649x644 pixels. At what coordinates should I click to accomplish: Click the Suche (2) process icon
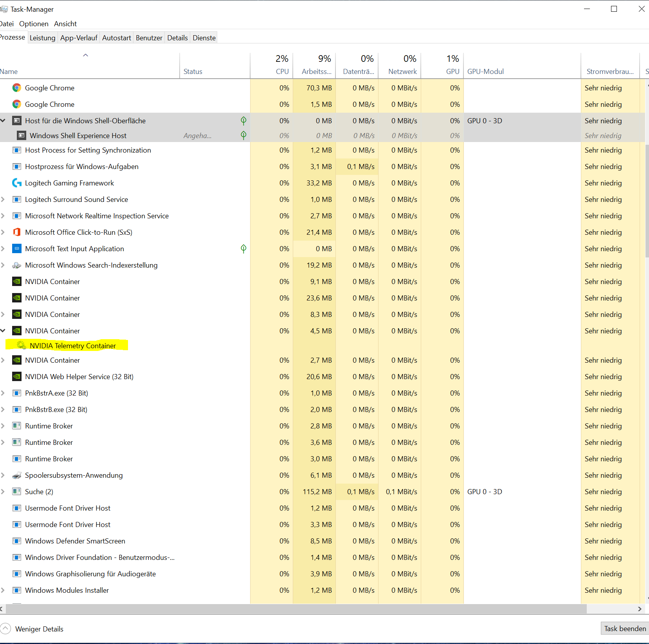[16, 491]
